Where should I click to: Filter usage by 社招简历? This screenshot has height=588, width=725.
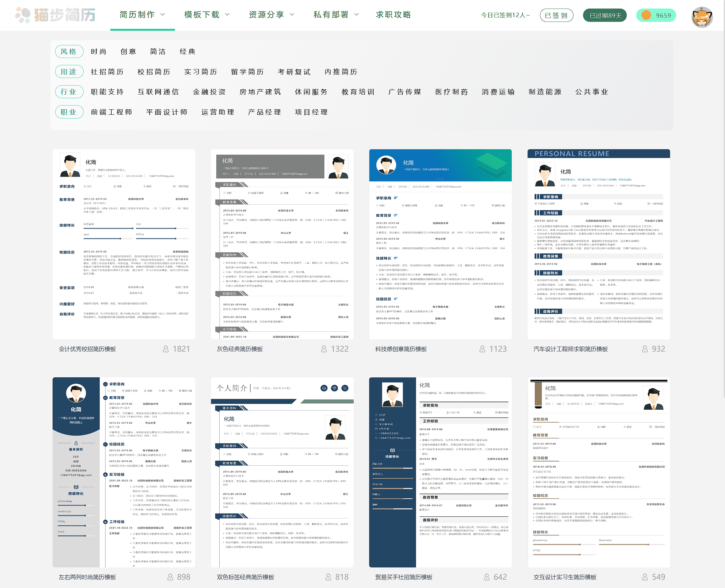(x=107, y=72)
